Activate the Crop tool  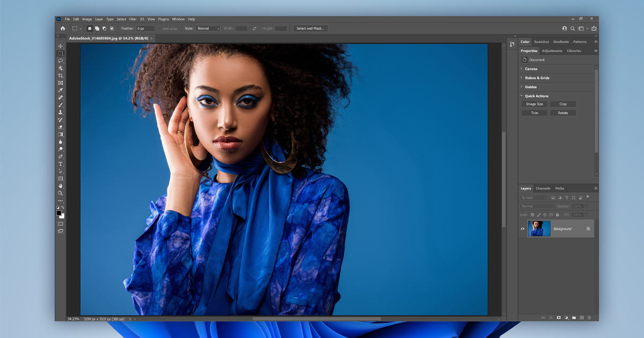[60, 75]
